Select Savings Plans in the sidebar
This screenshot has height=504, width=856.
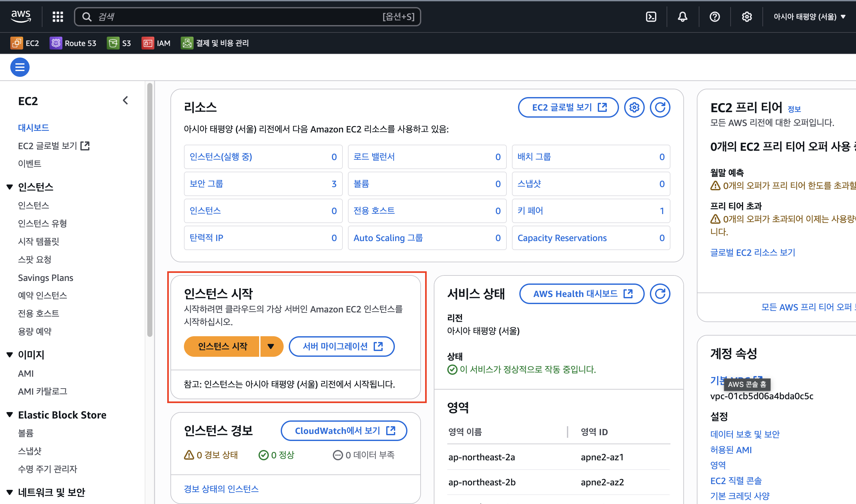(46, 277)
